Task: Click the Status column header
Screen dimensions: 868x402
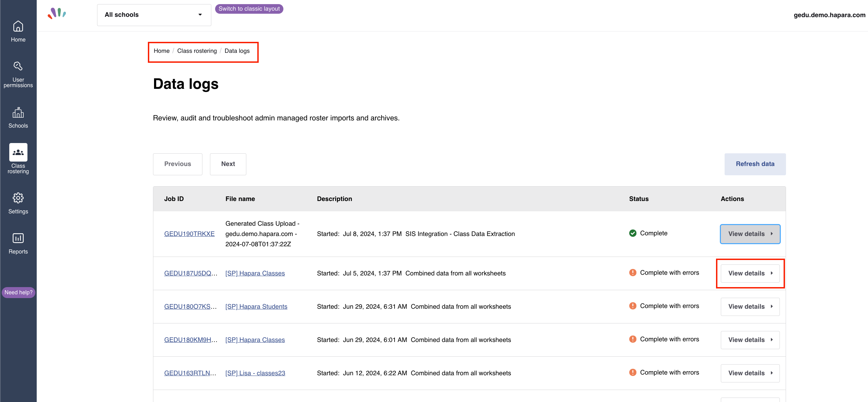Action: pyautogui.click(x=639, y=199)
